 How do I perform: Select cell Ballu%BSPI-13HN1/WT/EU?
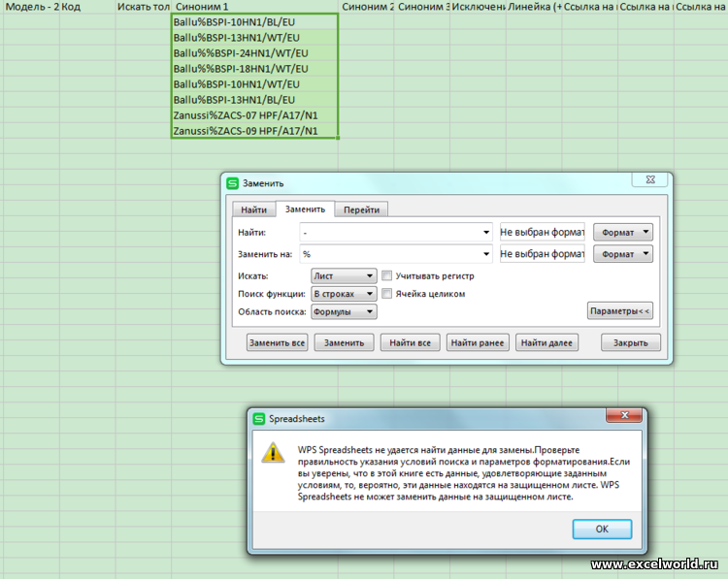coord(254,38)
